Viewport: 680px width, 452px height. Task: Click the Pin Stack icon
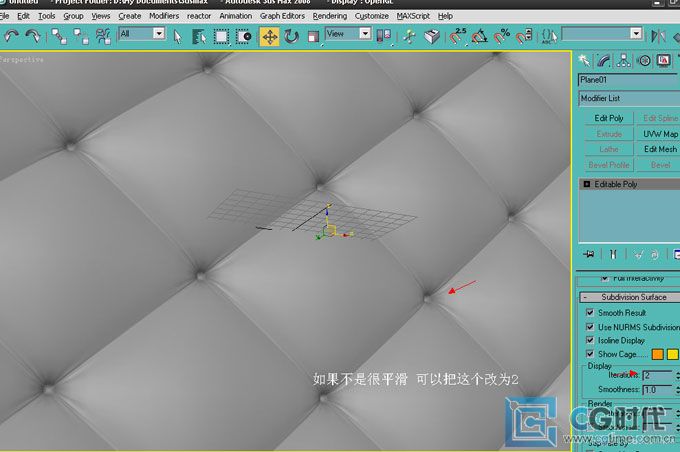coord(589,255)
